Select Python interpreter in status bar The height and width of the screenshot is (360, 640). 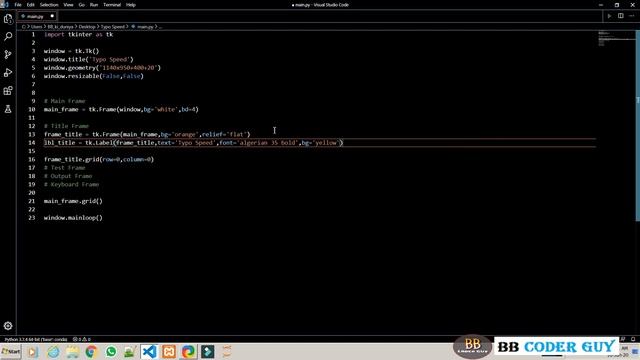pos(36,339)
